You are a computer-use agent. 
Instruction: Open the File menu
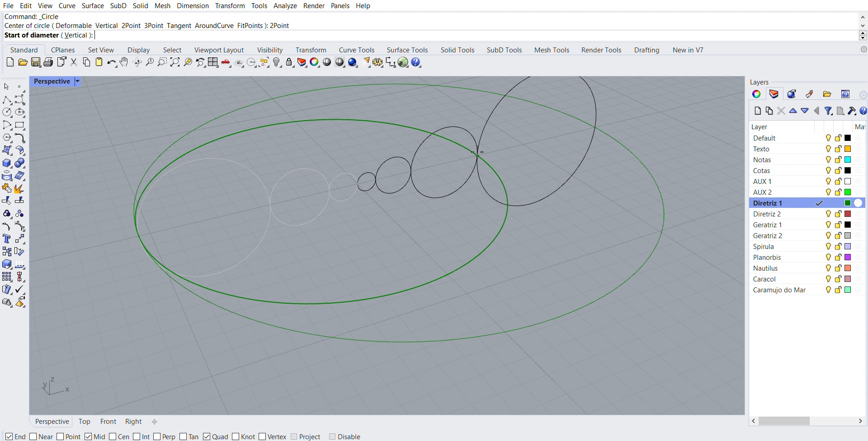click(x=8, y=6)
